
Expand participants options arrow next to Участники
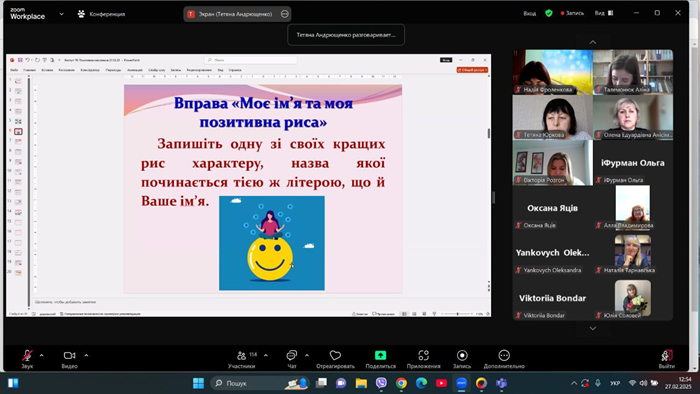click(266, 356)
